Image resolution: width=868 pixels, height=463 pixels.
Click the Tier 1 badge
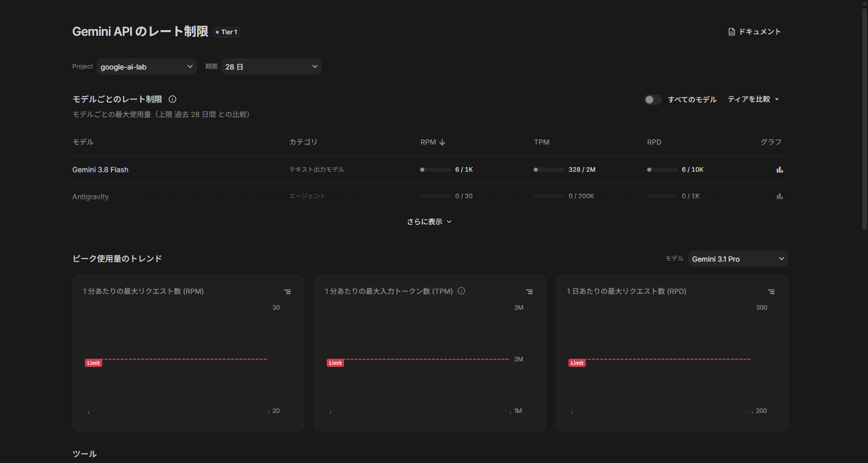[226, 32]
